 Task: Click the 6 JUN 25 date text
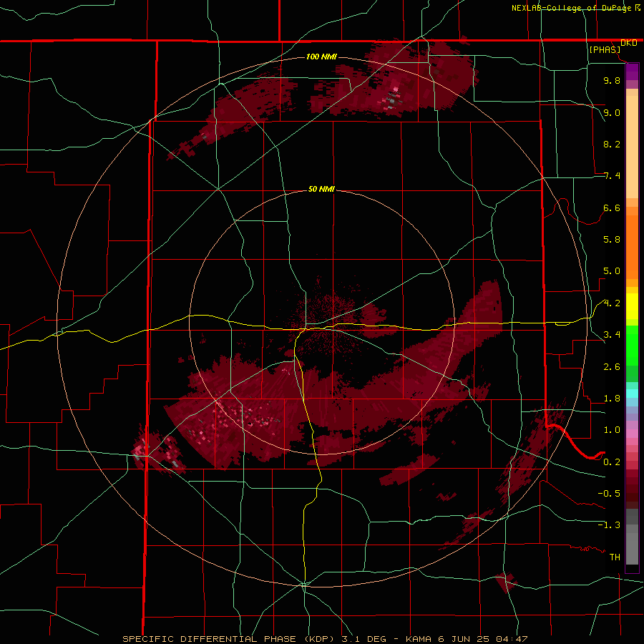(464, 639)
